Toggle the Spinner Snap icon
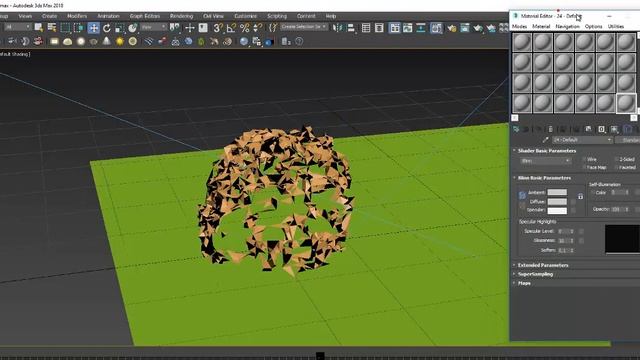The height and width of the screenshot is (360, 640). point(258,28)
